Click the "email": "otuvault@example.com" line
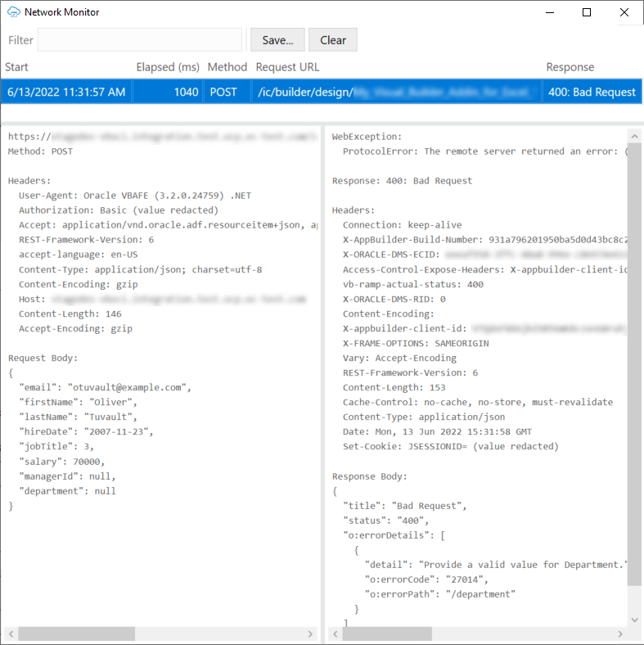644x645 pixels. tap(106, 387)
